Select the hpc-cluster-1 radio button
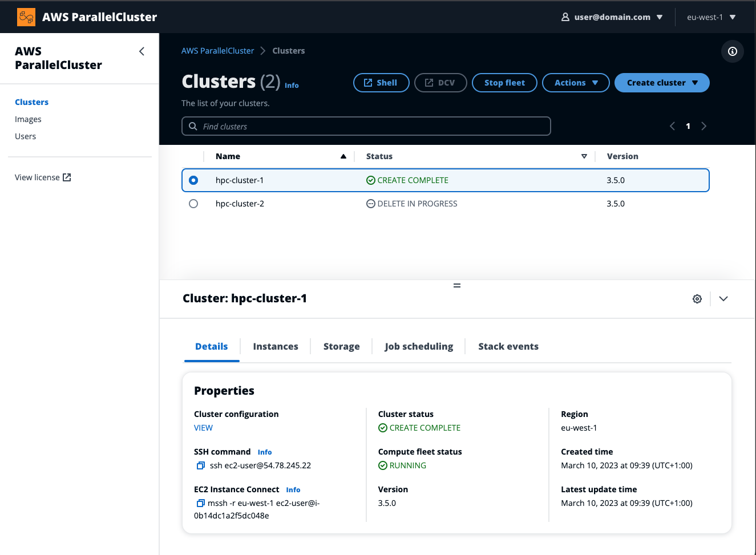This screenshot has width=756, height=555. 193,180
